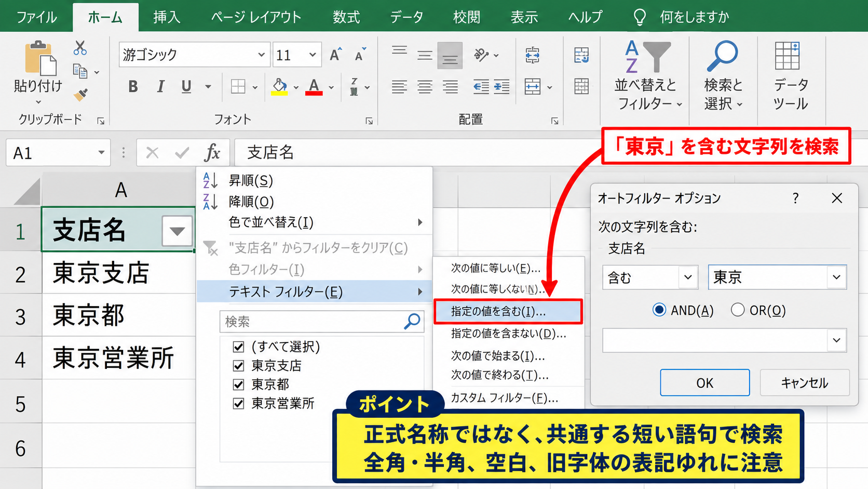Toggle Bold formatting
This screenshot has width=868, height=489.
[x=133, y=86]
